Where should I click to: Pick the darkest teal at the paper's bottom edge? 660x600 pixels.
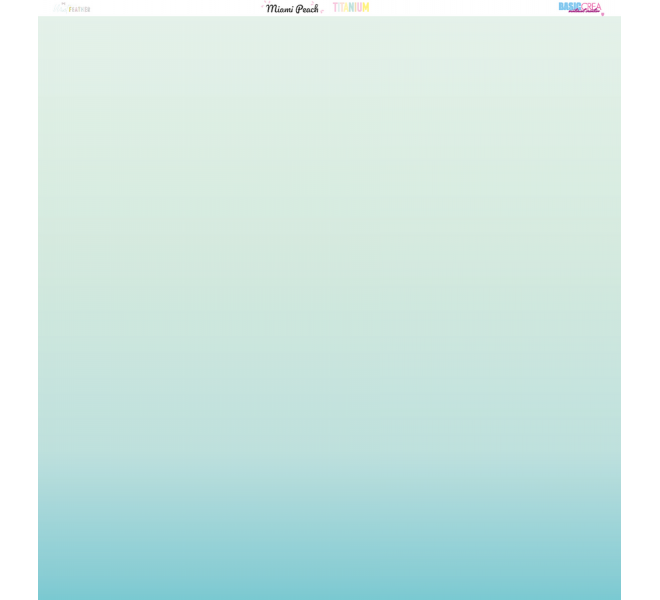click(x=329, y=595)
